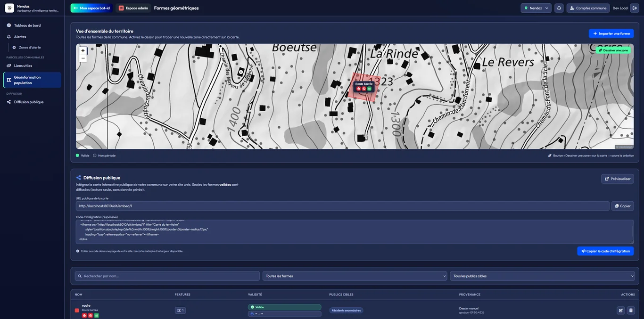This screenshot has width=644, height=319.
Task: Click the green Valide legend dot
Action: coord(77,155)
